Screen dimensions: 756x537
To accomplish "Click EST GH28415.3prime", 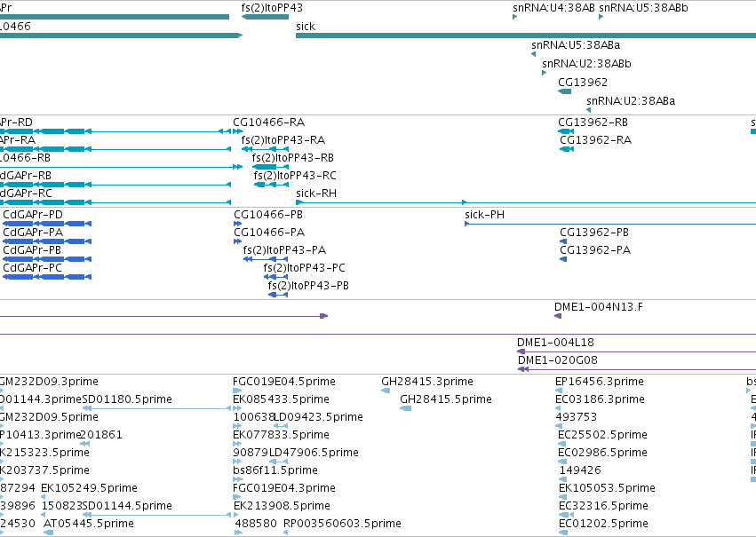I will click(427, 382).
